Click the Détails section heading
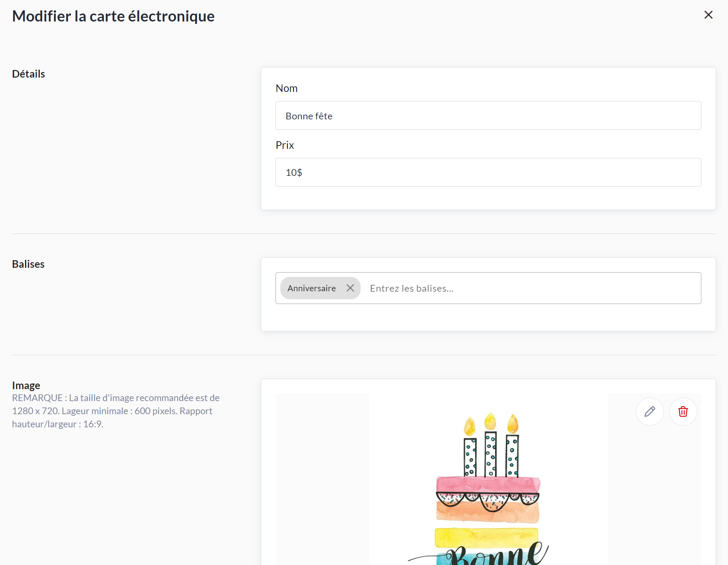 [29, 74]
